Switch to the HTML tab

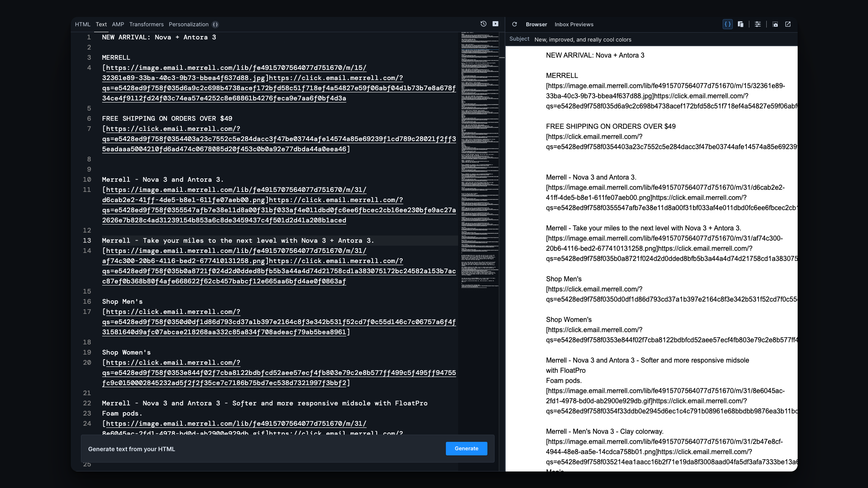[83, 25]
